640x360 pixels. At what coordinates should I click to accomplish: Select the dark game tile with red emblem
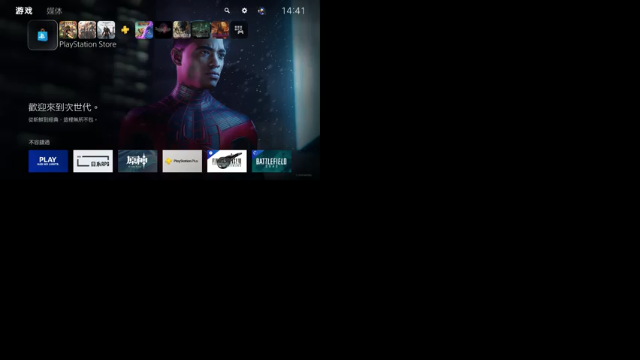pos(163,30)
